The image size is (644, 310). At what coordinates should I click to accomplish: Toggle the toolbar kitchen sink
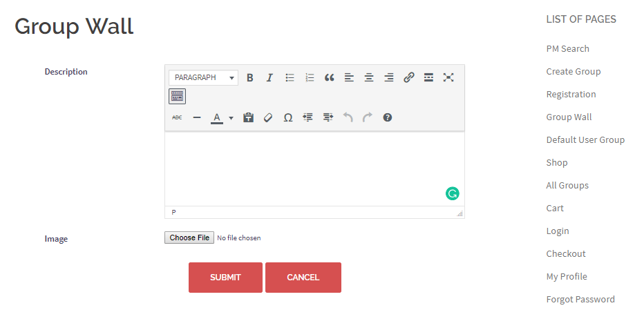tap(177, 96)
